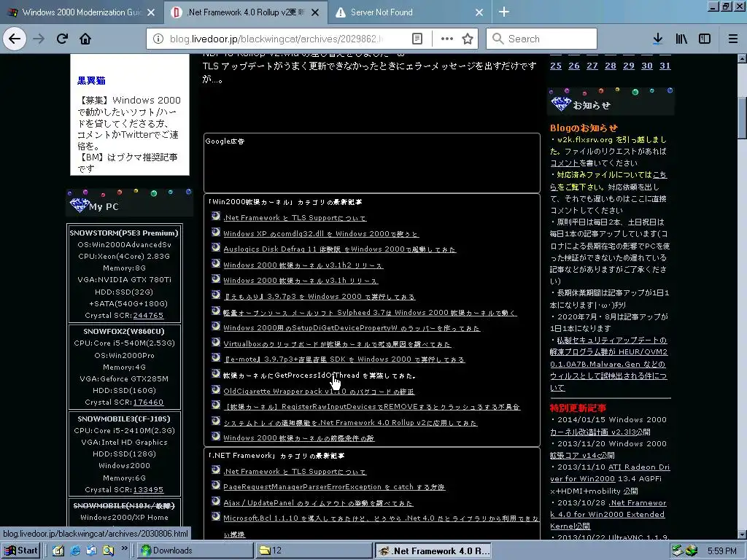Open GetProcessIdOfThread article link
This screenshot has width=747, height=560.
point(320,376)
